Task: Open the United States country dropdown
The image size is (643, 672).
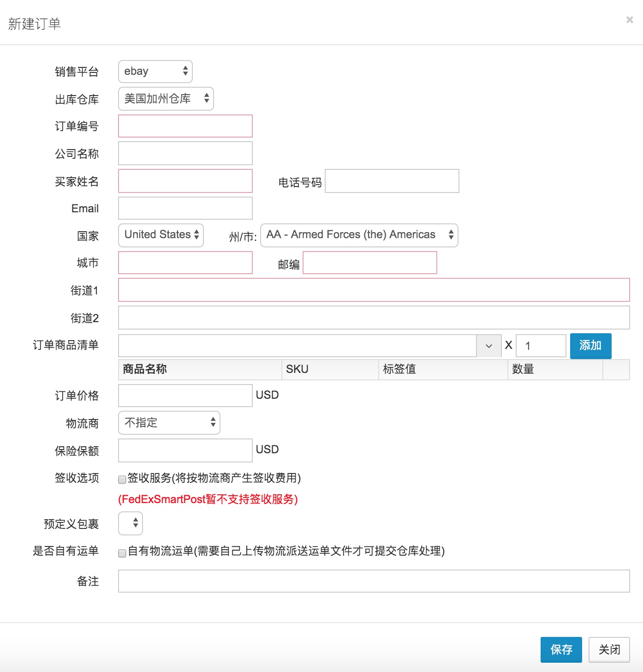Action: coord(161,235)
